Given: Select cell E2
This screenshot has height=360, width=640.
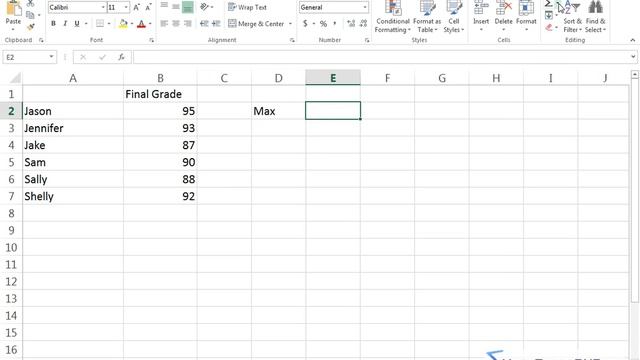Looking at the screenshot, I should (333, 111).
